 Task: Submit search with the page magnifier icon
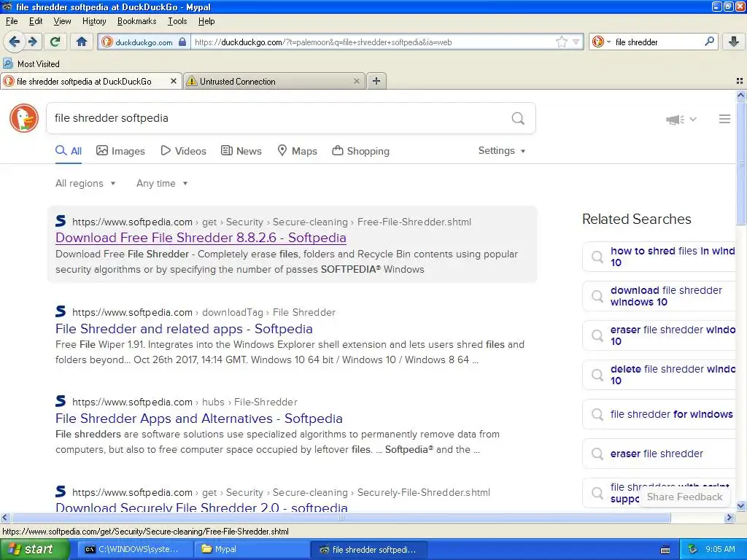coord(518,118)
